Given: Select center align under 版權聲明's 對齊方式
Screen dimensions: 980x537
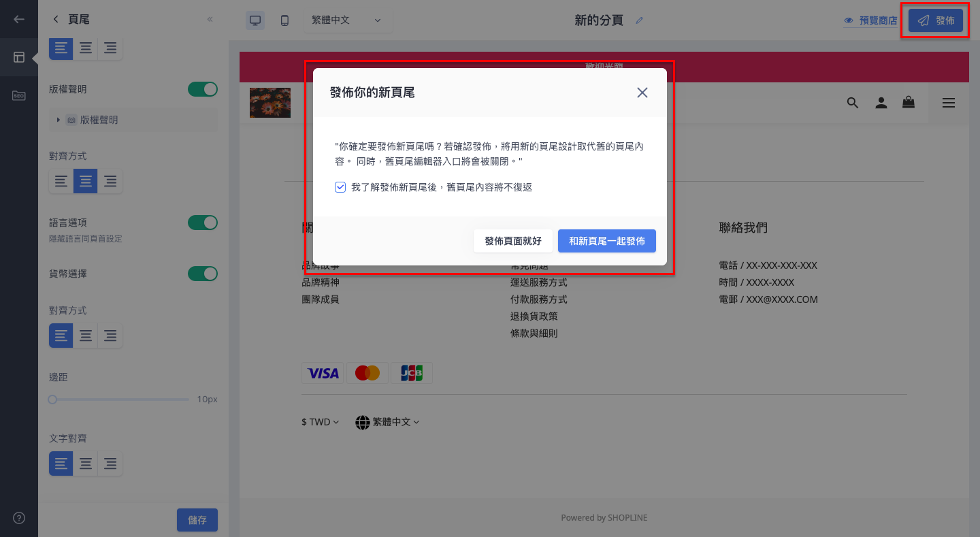Looking at the screenshot, I should point(86,181).
